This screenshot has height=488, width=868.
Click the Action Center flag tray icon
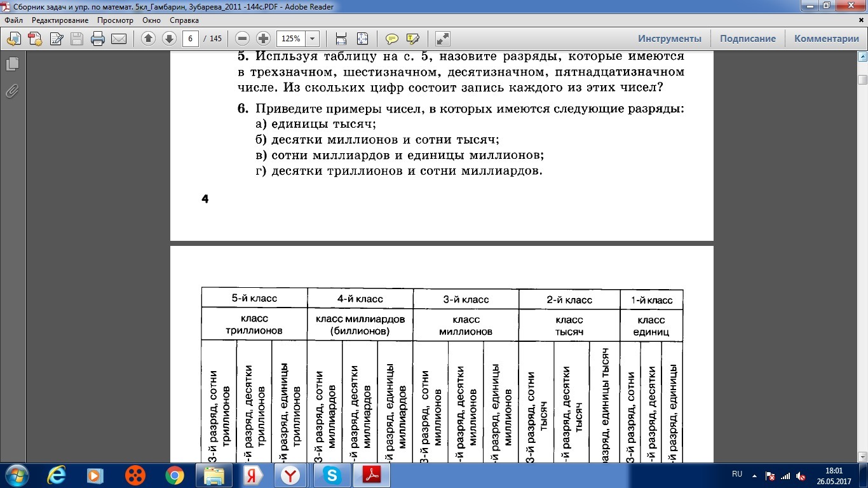pyautogui.click(x=771, y=475)
